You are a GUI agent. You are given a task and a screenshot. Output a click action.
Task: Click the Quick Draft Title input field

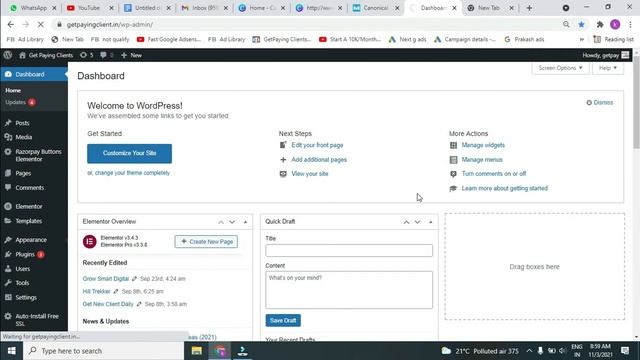pyautogui.click(x=349, y=250)
